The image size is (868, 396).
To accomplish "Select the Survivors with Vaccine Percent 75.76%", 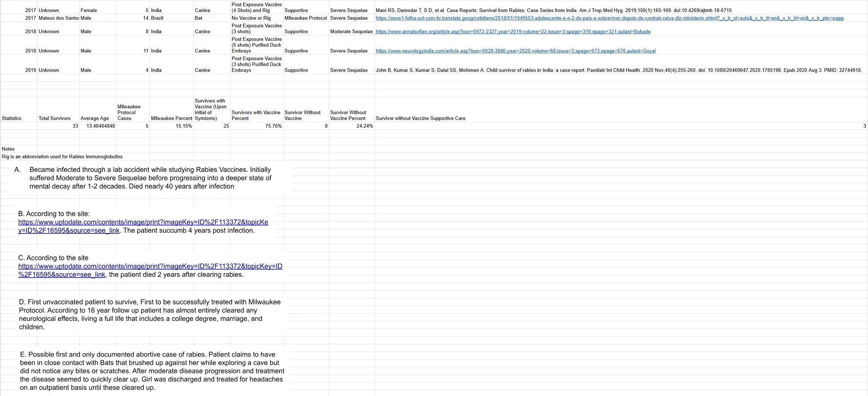I will pyautogui.click(x=256, y=126).
